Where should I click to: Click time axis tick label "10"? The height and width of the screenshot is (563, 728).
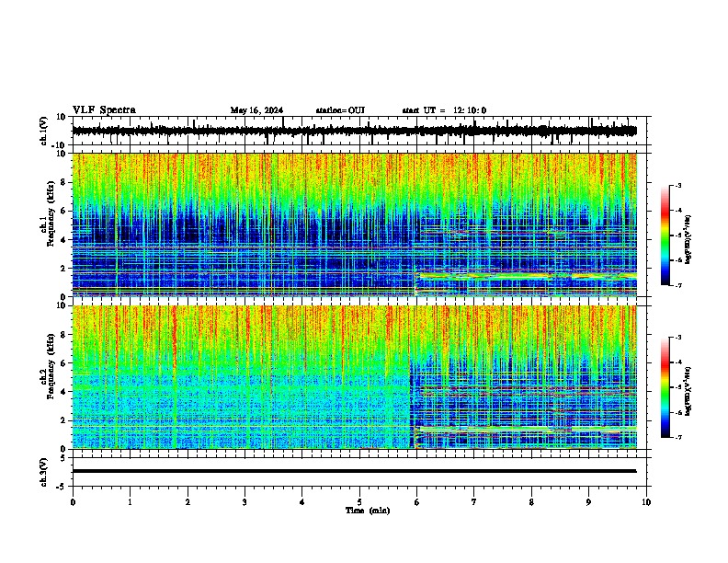[646, 502]
